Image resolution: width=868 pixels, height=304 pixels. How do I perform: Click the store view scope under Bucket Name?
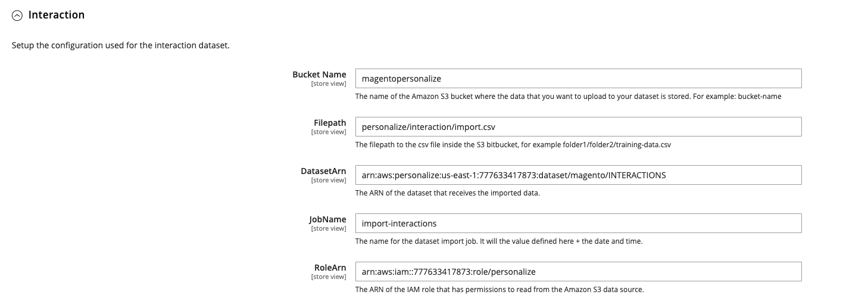pyautogui.click(x=328, y=83)
